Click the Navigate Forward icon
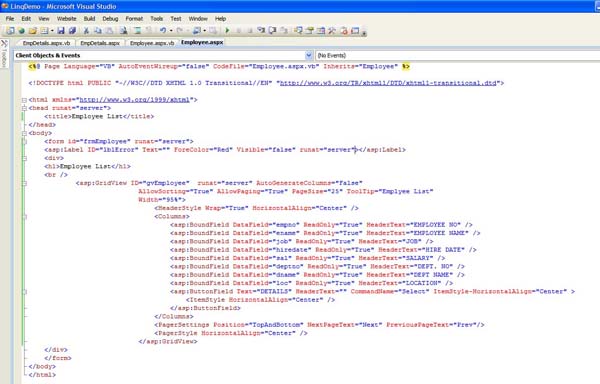This screenshot has height=384, width=600. point(213,31)
